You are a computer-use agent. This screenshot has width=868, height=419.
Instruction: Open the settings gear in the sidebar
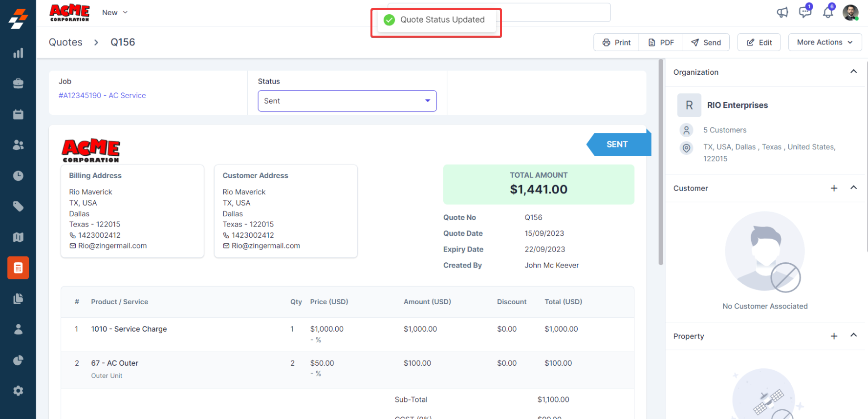click(x=18, y=391)
